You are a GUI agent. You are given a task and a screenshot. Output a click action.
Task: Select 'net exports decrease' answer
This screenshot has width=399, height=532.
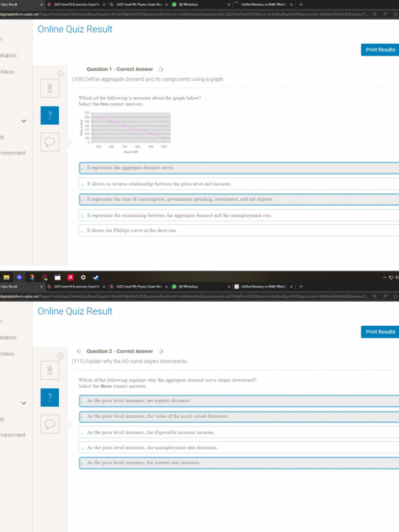pyautogui.click(x=239, y=401)
